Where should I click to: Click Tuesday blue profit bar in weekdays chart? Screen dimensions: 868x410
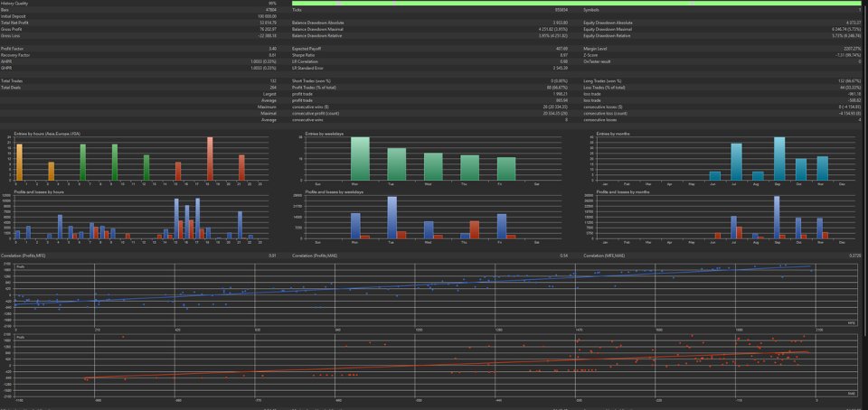point(392,218)
